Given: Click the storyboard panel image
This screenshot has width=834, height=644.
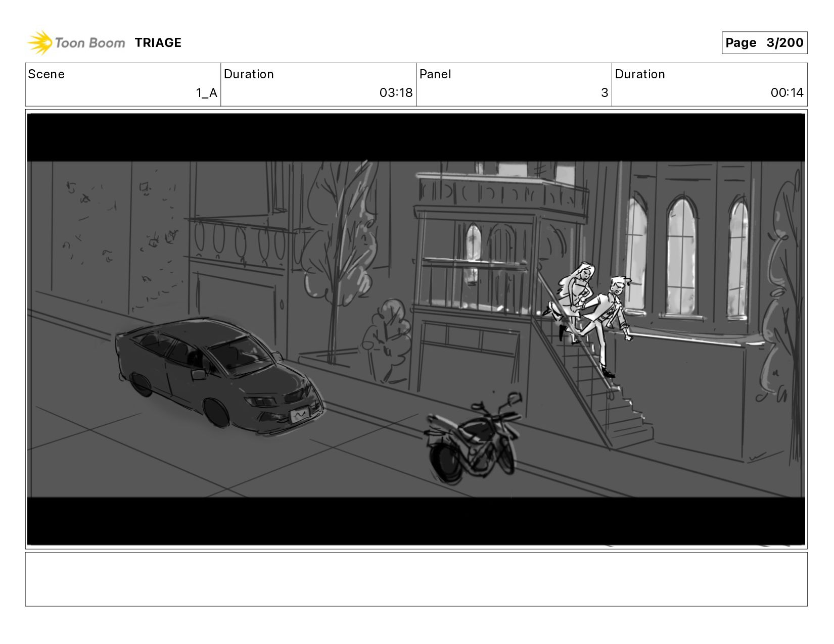Looking at the screenshot, I should (x=416, y=329).
